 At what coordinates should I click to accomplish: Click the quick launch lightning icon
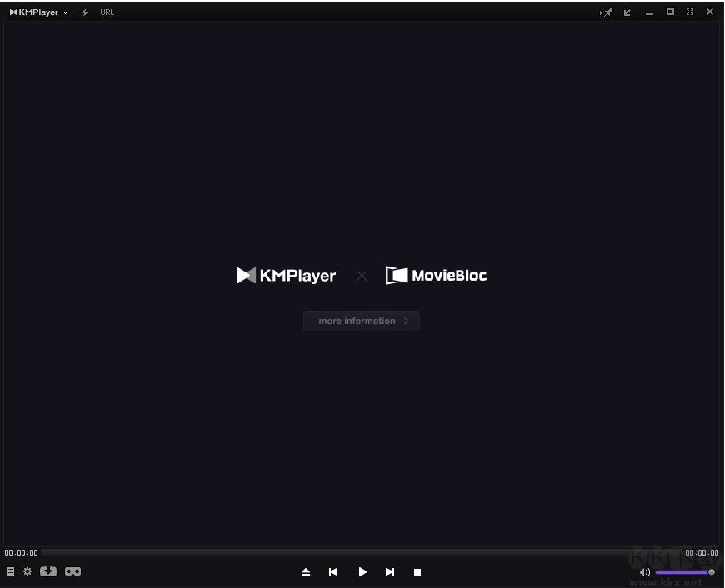(84, 12)
